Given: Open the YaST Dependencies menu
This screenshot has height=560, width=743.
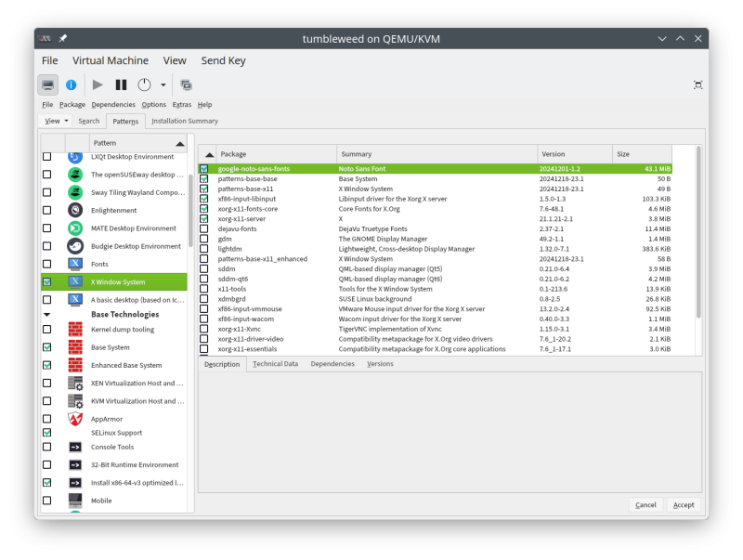Looking at the screenshot, I should pos(113,105).
